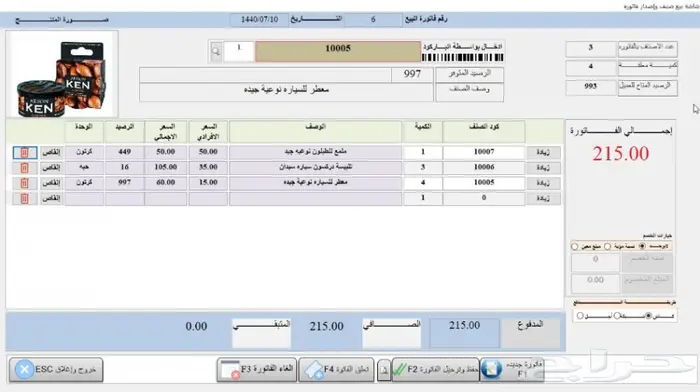The width and height of the screenshot is (700, 392).
Task: Suspend the invoice using F4 button
Action: click(337, 370)
